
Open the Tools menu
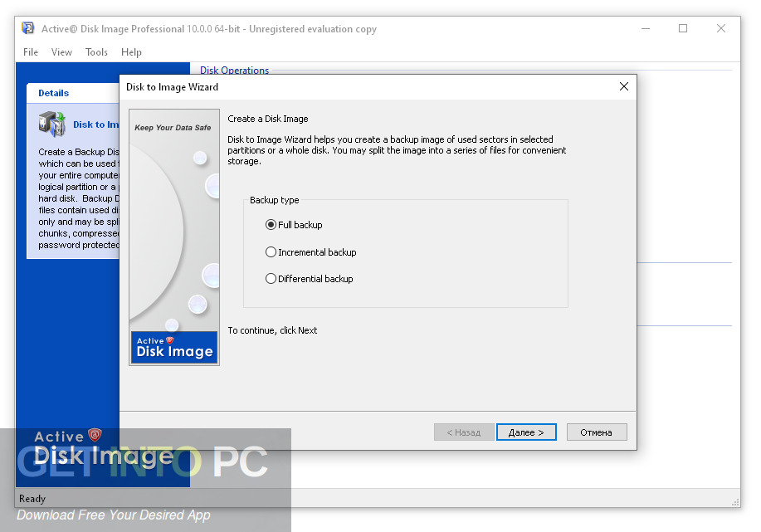pos(96,52)
